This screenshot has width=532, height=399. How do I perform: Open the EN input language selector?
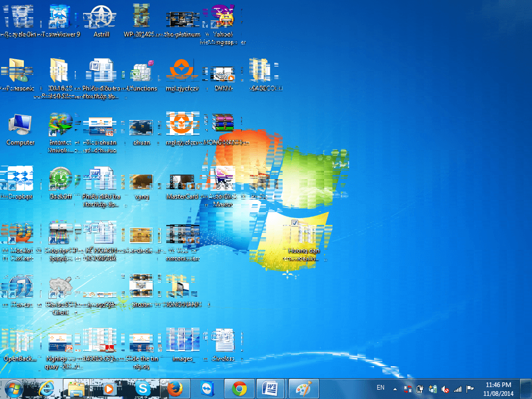(380, 388)
